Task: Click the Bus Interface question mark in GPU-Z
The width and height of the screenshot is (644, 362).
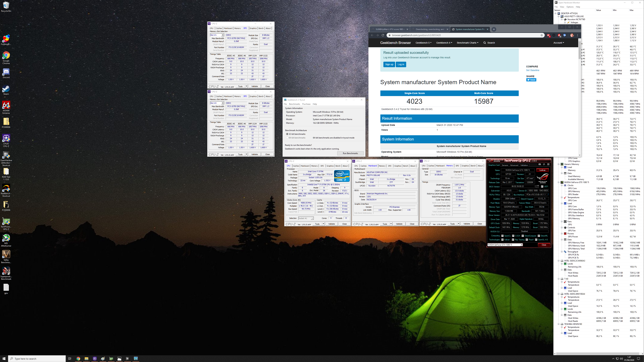Action: (548, 195)
